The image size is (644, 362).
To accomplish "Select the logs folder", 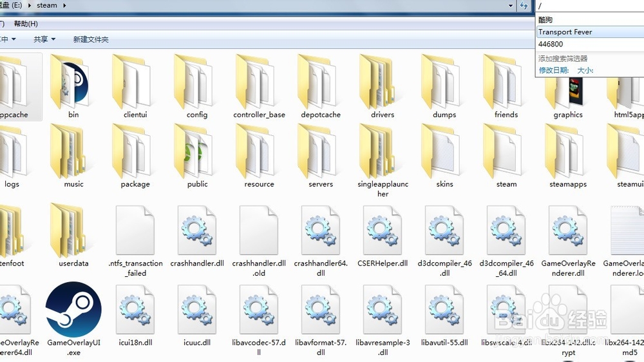I will [x=12, y=156].
